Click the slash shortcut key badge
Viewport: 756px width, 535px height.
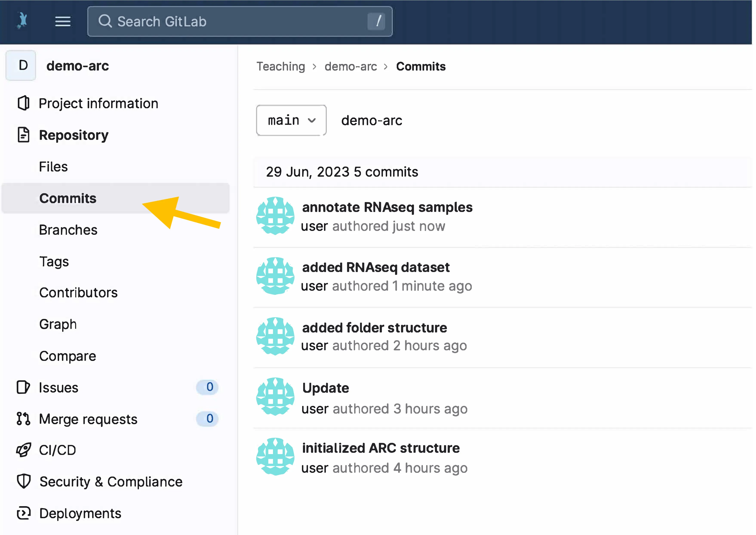tap(376, 22)
